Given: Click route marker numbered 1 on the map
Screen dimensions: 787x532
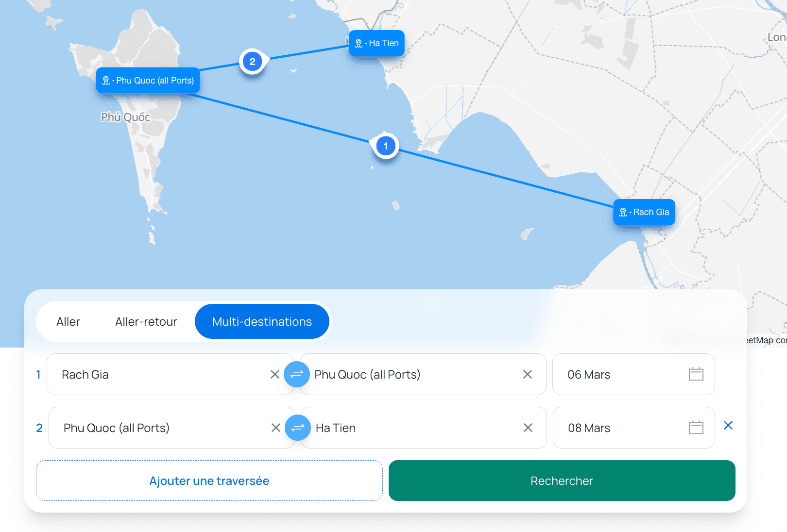Looking at the screenshot, I should [385, 145].
